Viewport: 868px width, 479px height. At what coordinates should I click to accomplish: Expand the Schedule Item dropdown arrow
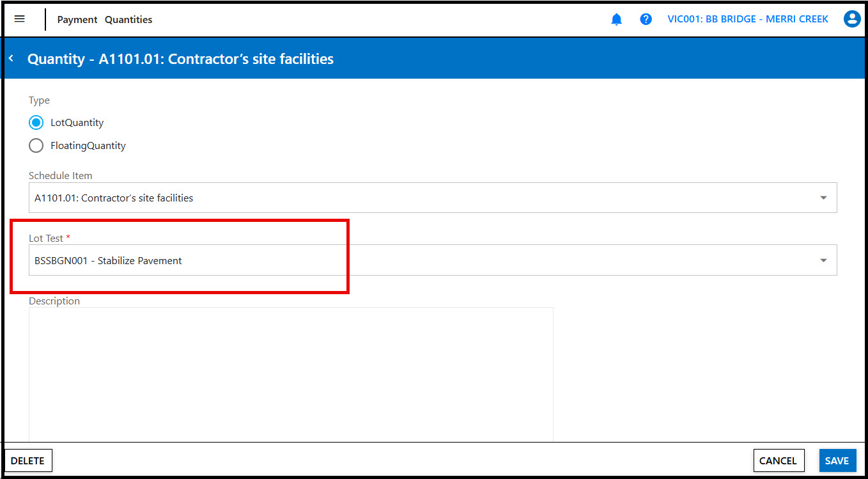click(x=823, y=198)
